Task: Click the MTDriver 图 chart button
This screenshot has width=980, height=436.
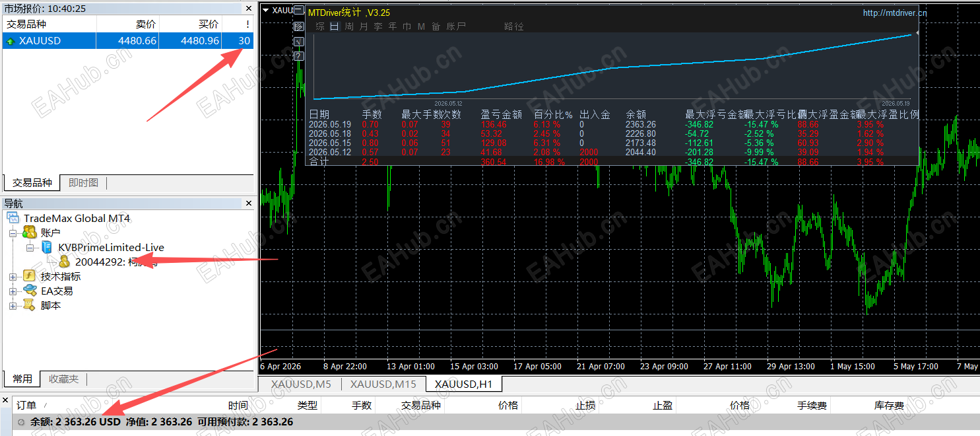Action: (299, 26)
